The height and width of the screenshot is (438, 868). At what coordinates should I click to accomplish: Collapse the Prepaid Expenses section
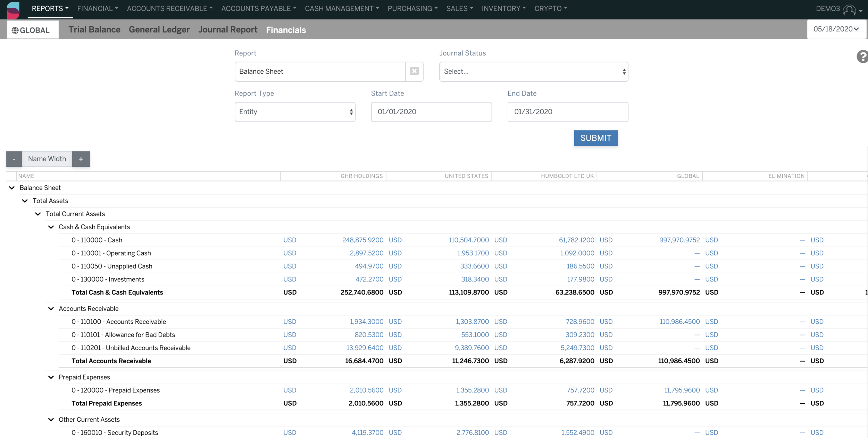(x=51, y=377)
